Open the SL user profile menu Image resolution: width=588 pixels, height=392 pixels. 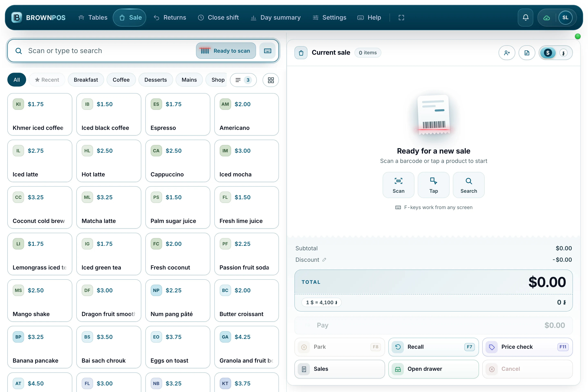tap(565, 18)
